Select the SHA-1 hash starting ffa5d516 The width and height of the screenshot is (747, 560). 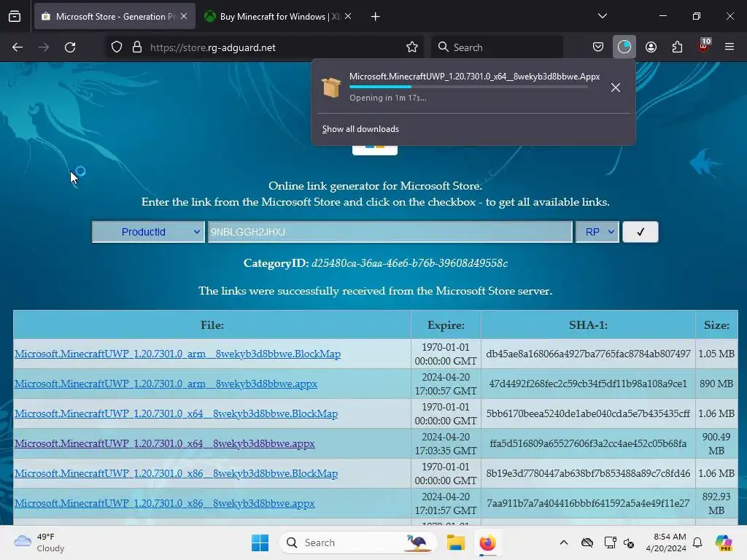589,444
